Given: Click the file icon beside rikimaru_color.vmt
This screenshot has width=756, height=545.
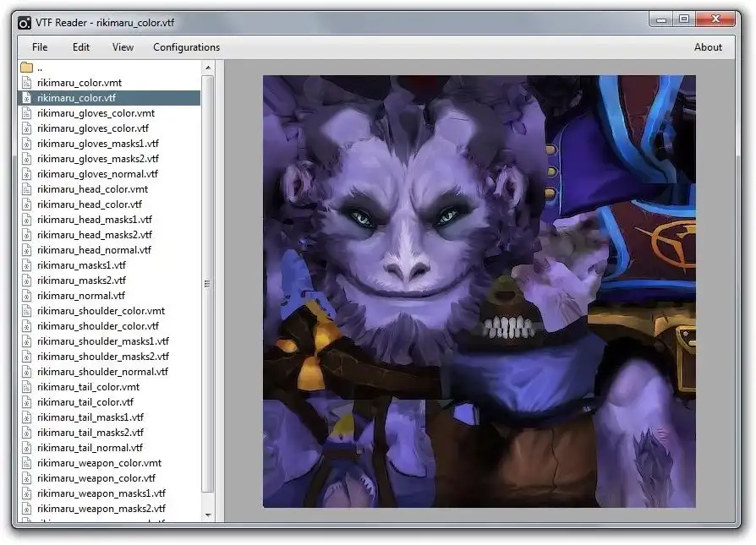Looking at the screenshot, I should point(26,83).
